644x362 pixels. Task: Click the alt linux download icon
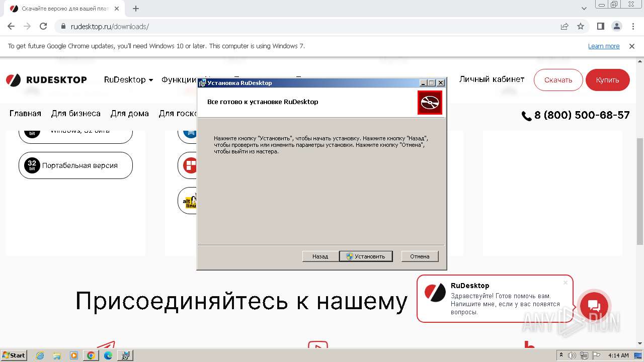click(189, 201)
